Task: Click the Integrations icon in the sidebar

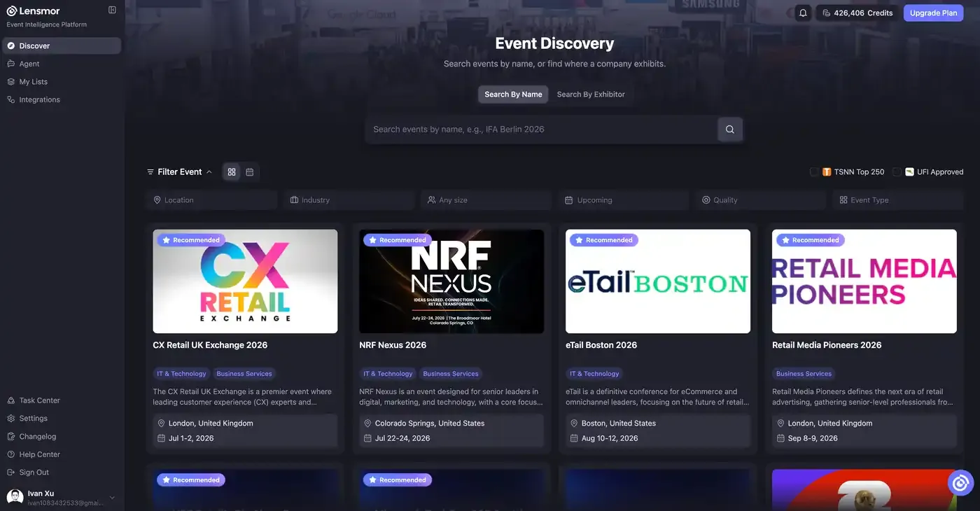Action: pos(11,99)
